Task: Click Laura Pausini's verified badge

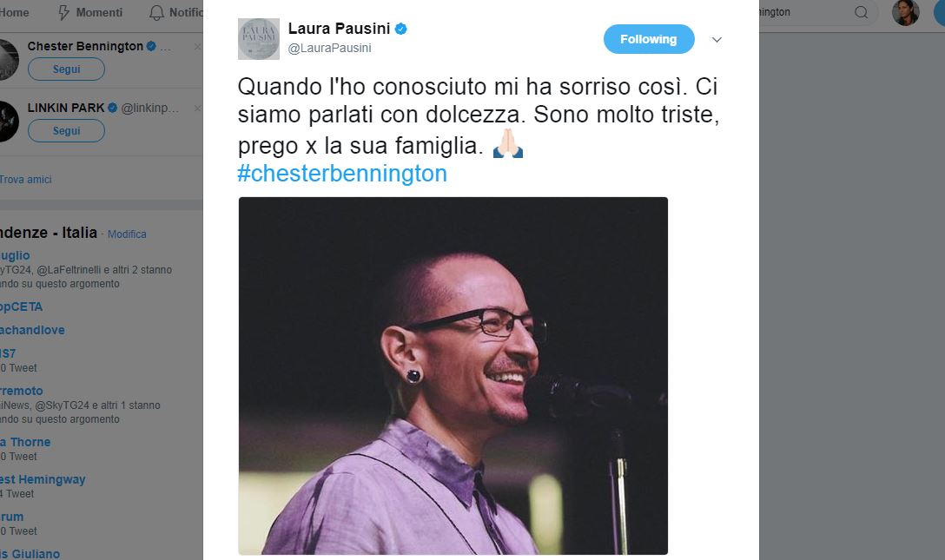Action: (400, 29)
